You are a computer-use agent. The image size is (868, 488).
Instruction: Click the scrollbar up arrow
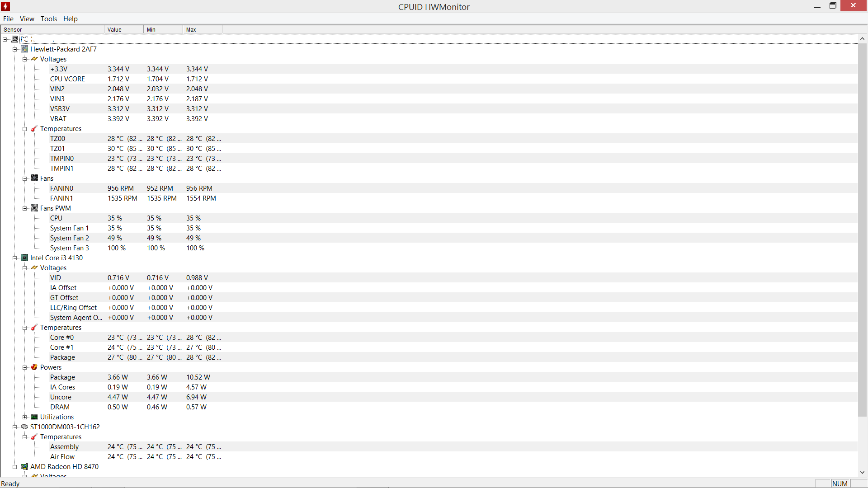[x=862, y=39]
